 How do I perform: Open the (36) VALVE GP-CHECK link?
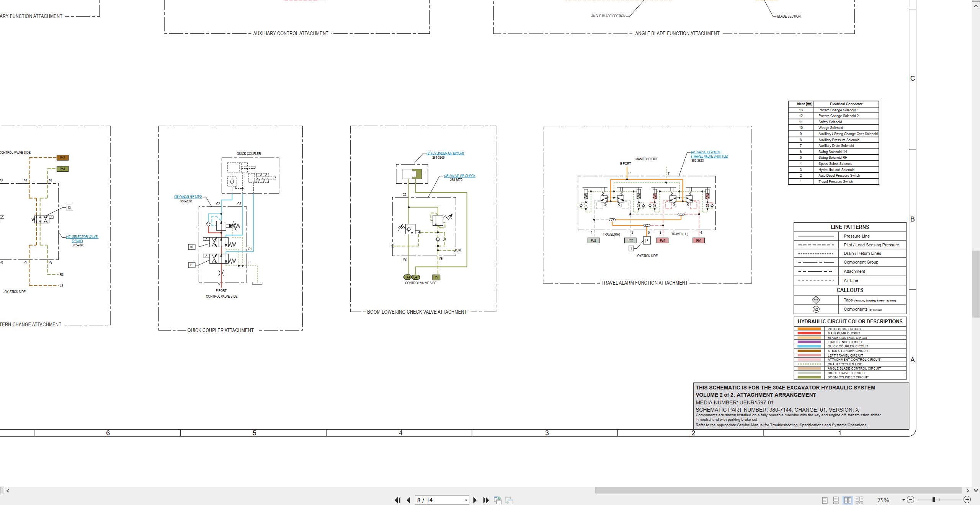pyautogui.click(x=460, y=176)
